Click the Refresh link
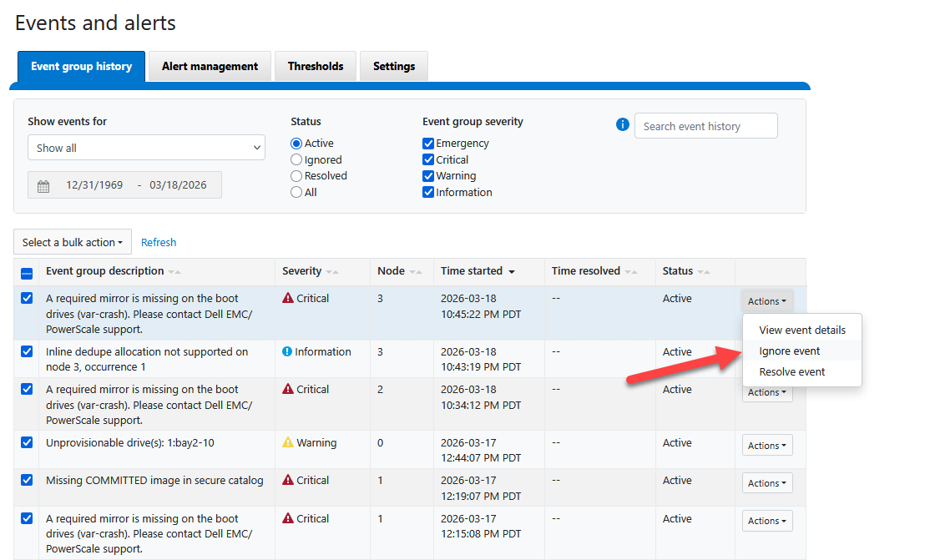925x560 pixels. point(159,243)
